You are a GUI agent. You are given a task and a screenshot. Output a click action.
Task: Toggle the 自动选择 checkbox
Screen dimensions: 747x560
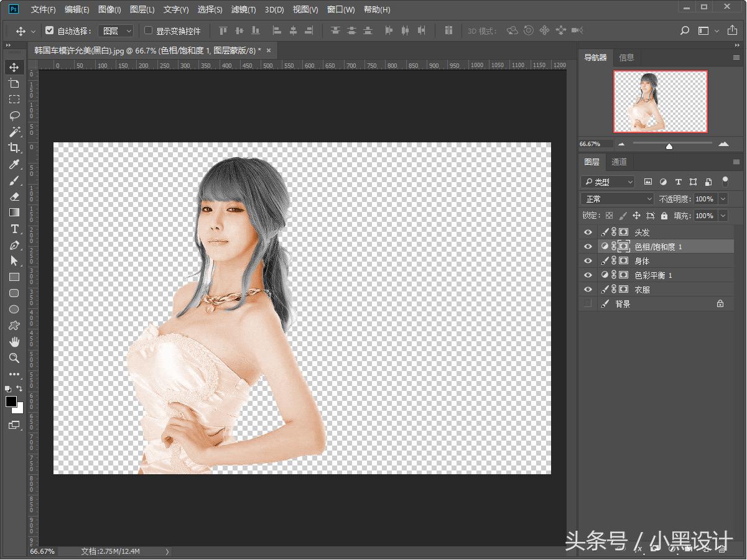[50, 30]
